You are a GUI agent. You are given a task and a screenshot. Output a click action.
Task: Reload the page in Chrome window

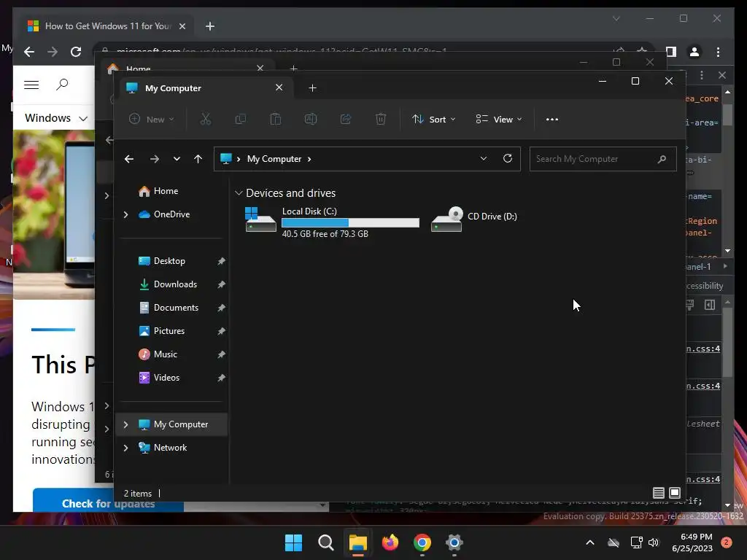coord(76,52)
